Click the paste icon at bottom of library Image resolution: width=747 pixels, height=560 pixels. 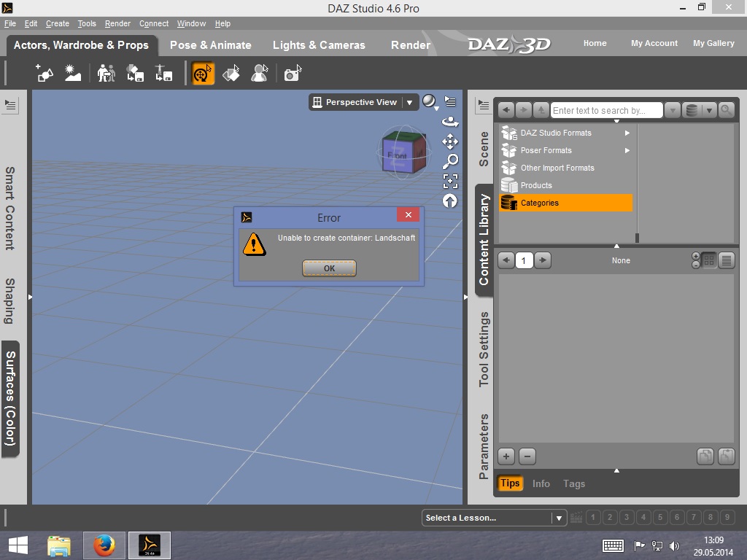coord(726,456)
